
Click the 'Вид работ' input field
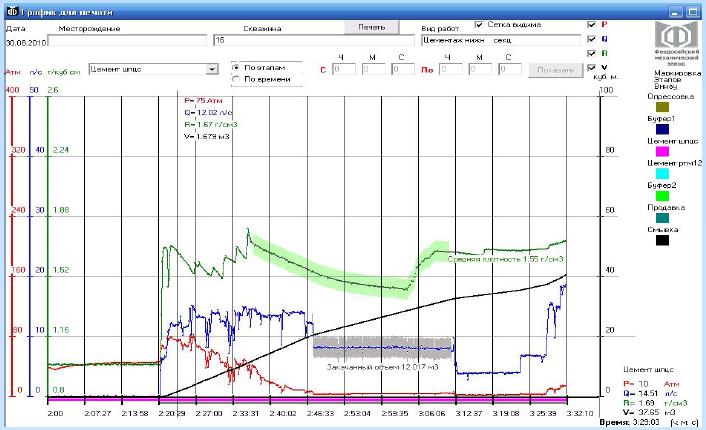501,41
